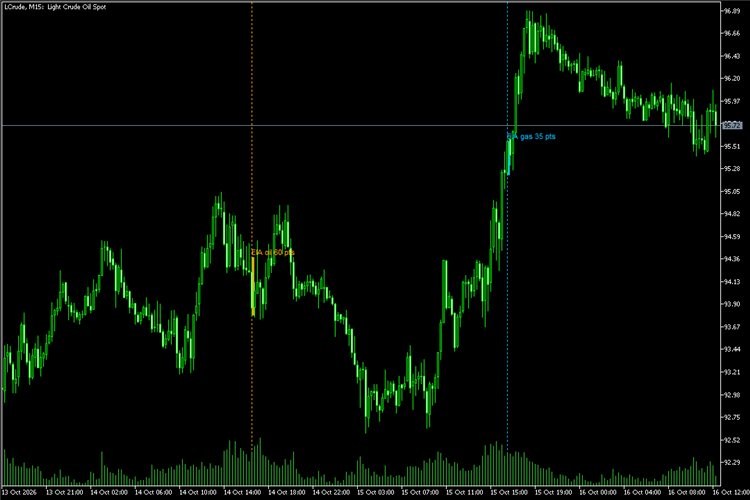Image resolution: width=750 pixels, height=500 pixels.
Task: Click the '16 Oct 04:00' time label
Action: [x=642, y=492]
